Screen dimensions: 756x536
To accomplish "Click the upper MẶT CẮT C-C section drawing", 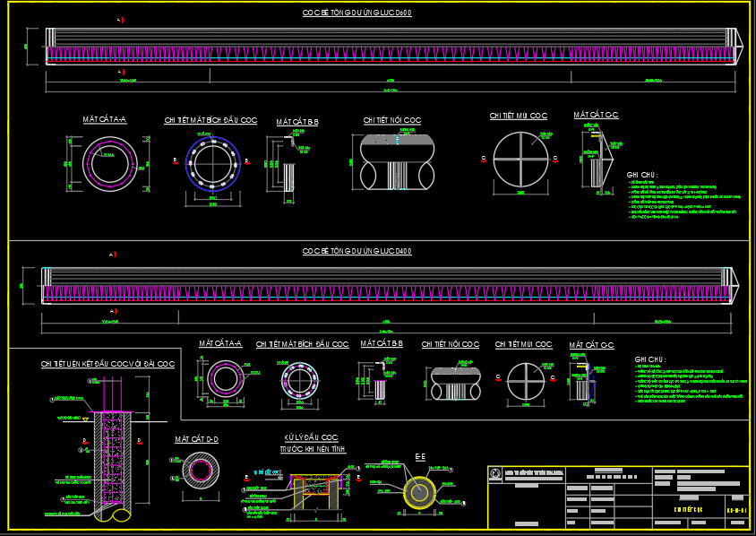I will click(x=595, y=160).
